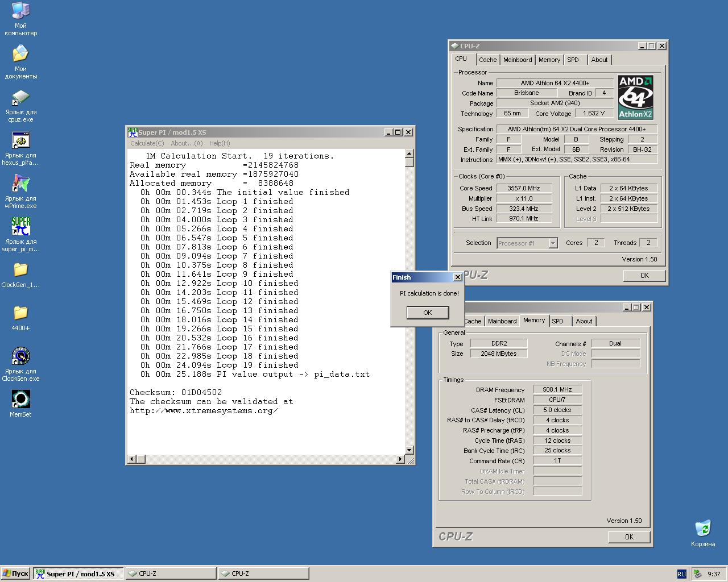Image resolution: width=728 pixels, height=582 pixels.
Task: Click the AMD Athlon 64 X2 logo
Action: click(x=635, y=97)
